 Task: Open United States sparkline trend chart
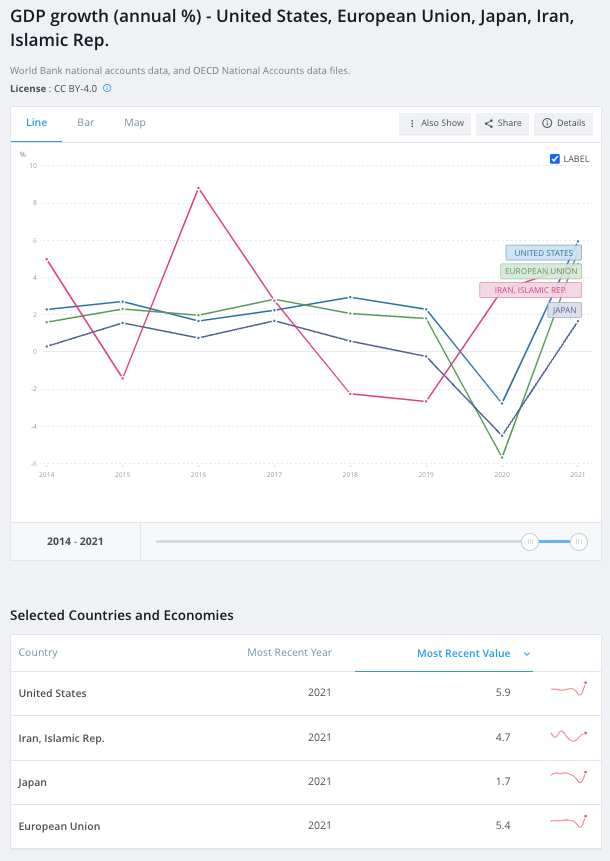(x=569, y=689)
